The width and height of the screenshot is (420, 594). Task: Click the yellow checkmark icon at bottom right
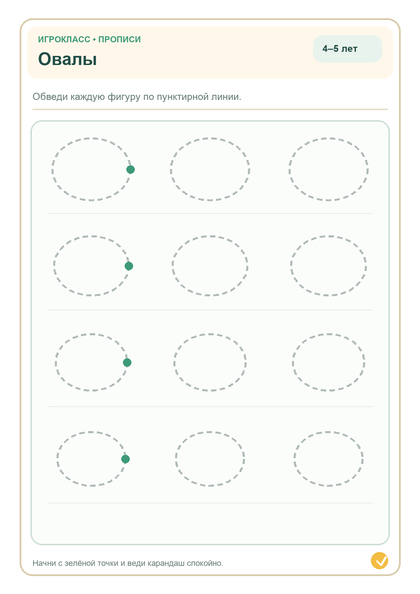click(379, 561)
